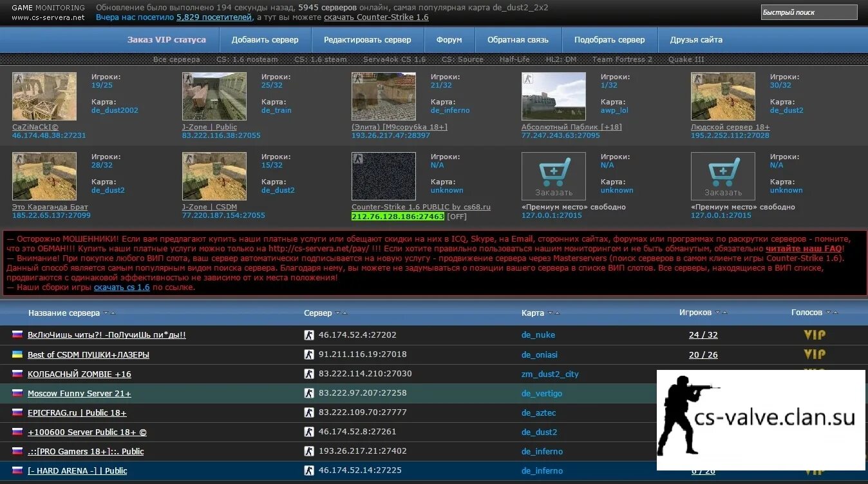Click the VIP badge in the de_nuke row

(815, 334)
